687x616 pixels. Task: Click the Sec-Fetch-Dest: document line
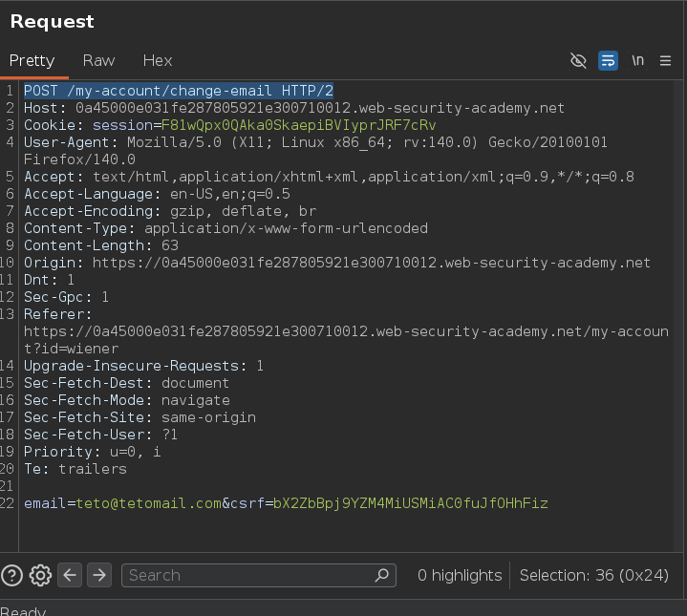127,383
